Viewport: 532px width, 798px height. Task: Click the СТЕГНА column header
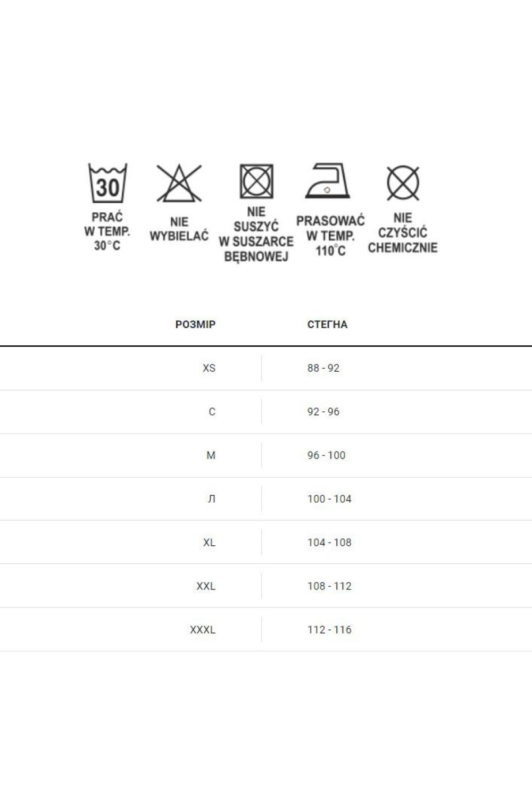[327, 325]
